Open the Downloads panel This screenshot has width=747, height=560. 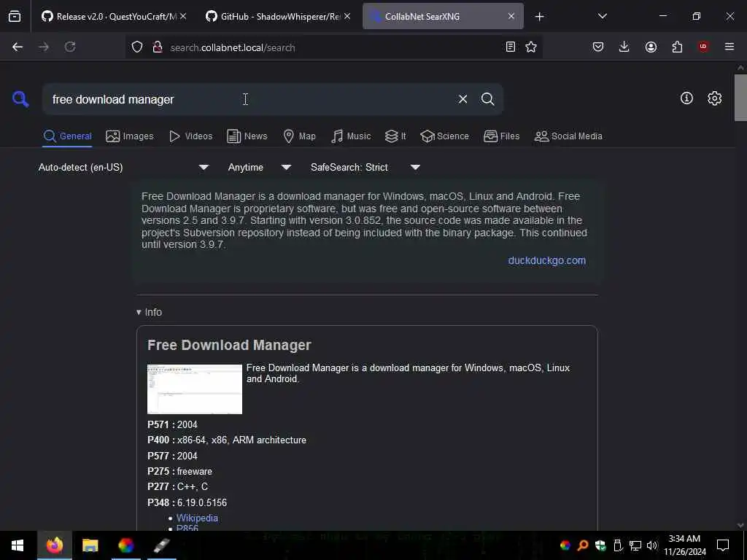tap(624, 47)
